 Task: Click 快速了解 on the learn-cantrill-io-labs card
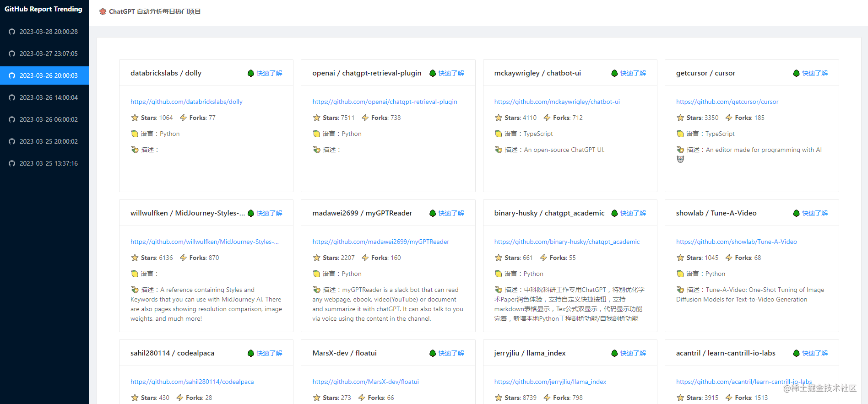tap(814, 353)
